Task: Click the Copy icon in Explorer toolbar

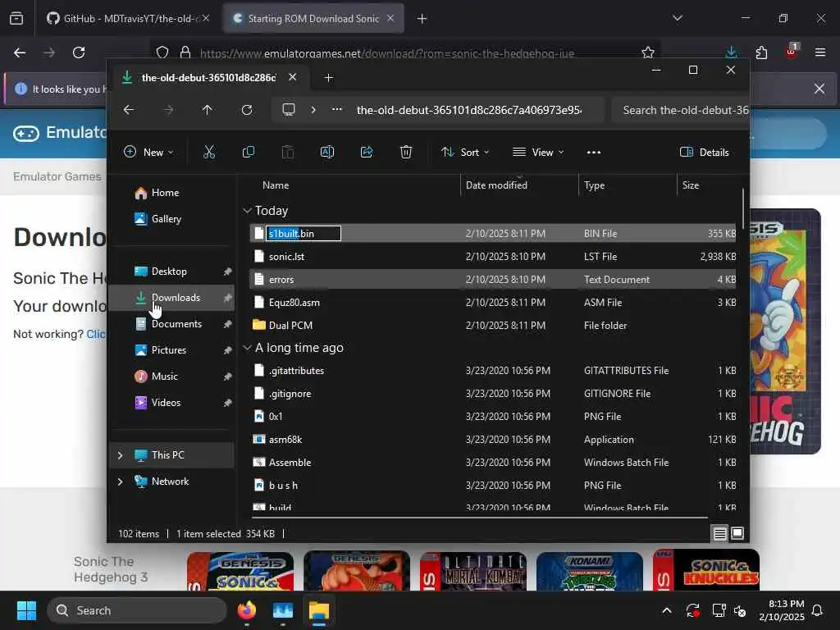Action: coord(248,152)
